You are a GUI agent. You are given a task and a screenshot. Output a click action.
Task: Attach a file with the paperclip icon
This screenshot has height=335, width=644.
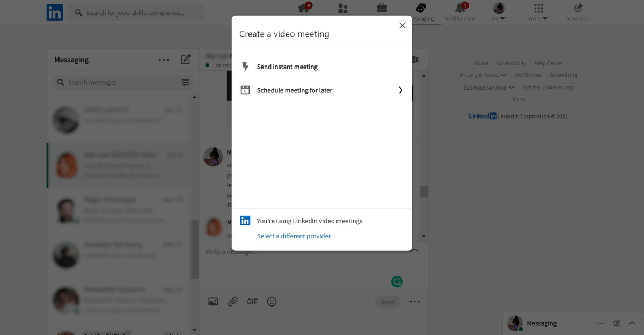tap(233, 302)
